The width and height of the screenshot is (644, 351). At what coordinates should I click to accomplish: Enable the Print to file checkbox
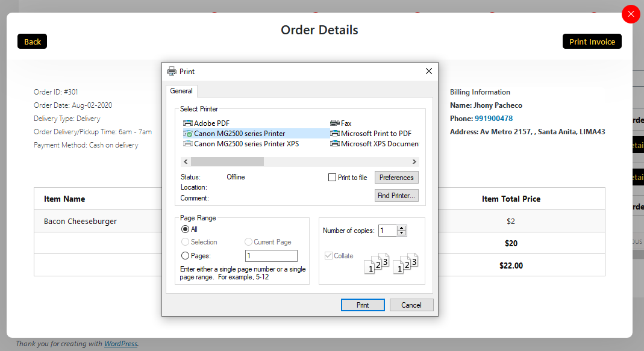point(333,178)
